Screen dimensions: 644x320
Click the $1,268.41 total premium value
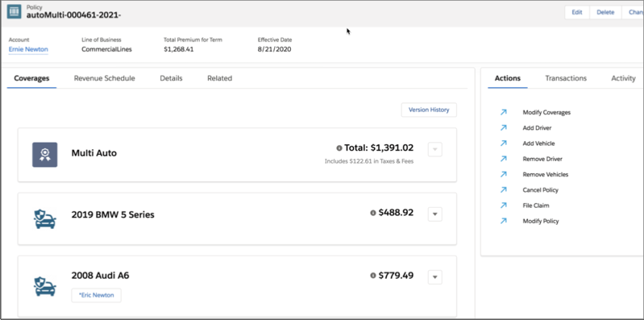click(x=179, y=49)
